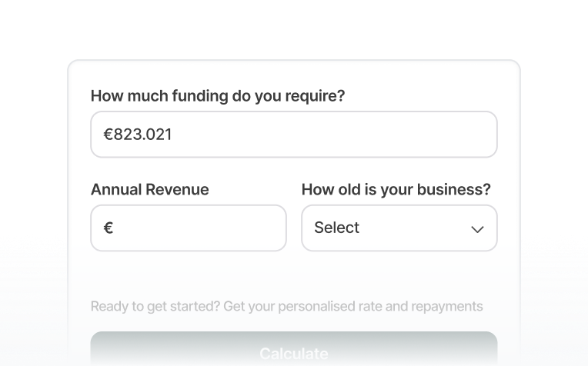Click the 'How old is your business?' label
The height and width of the screenshot is (366, 588).
pos(396,190)
